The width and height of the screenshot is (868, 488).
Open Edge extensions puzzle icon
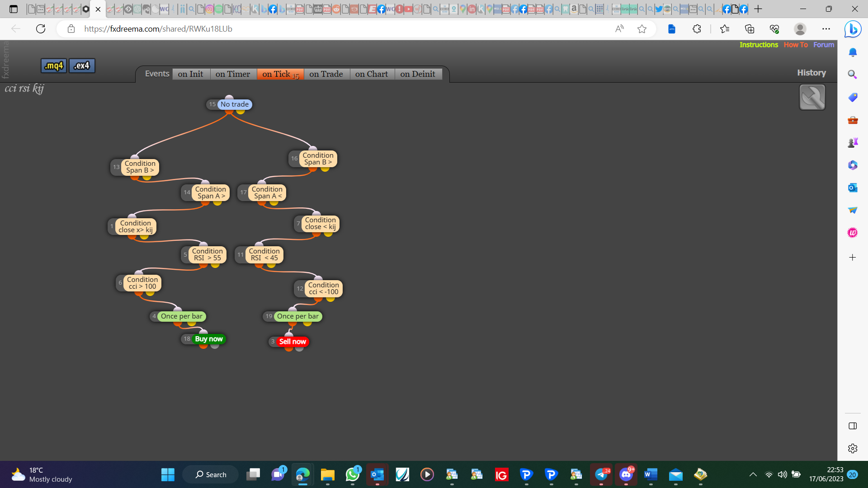coord(697,29)
